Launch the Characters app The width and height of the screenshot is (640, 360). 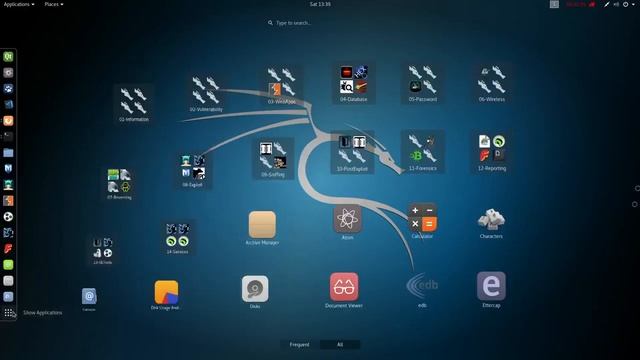coord(491,223)
